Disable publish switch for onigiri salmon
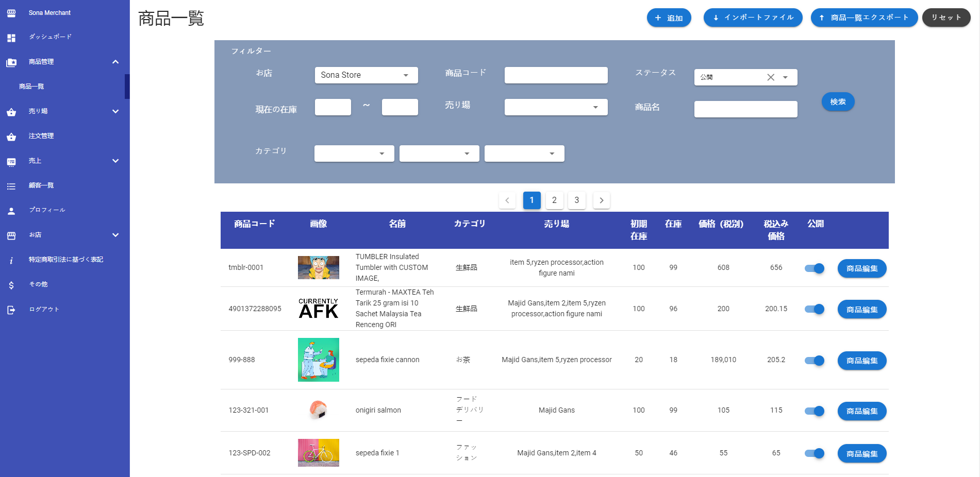980x477 pixels. pos(815,411)
